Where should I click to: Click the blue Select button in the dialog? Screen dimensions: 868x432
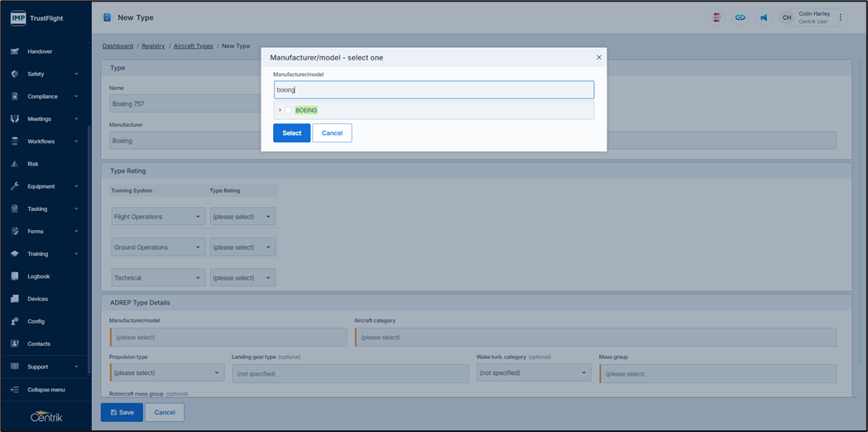(x=291, y=133)
